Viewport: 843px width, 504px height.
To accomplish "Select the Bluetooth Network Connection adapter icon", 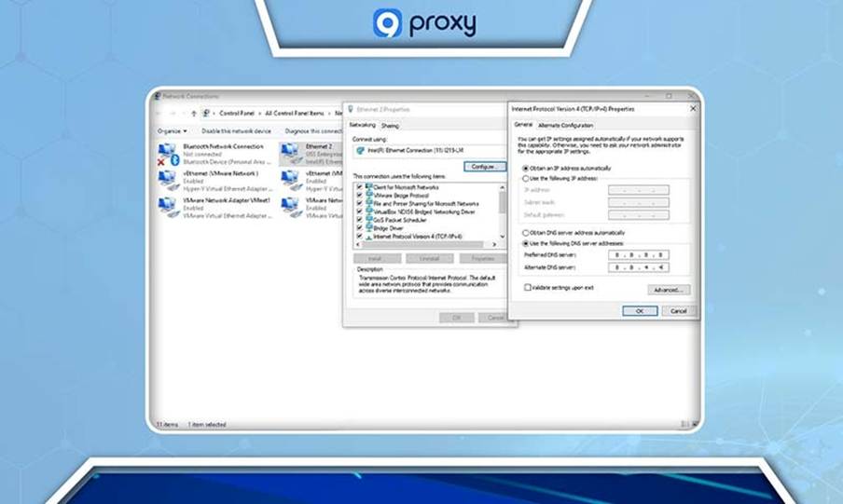I will 167,154.
